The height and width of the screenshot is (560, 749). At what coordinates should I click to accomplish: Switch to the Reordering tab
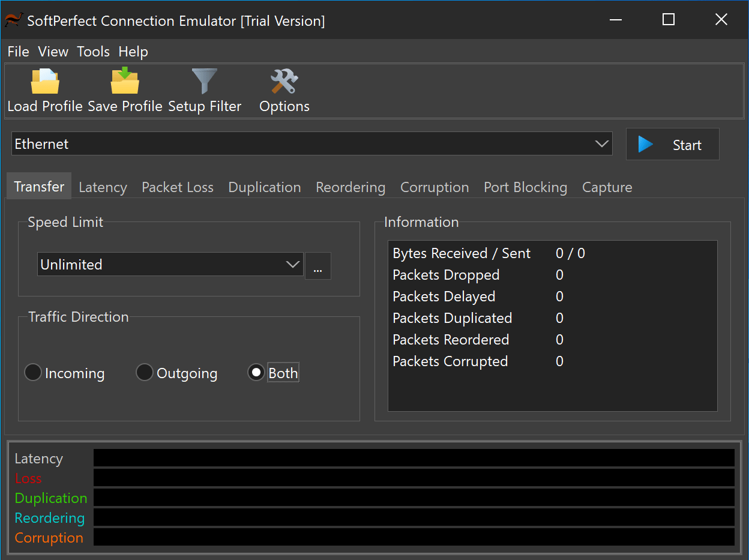(x=350, y=187)
